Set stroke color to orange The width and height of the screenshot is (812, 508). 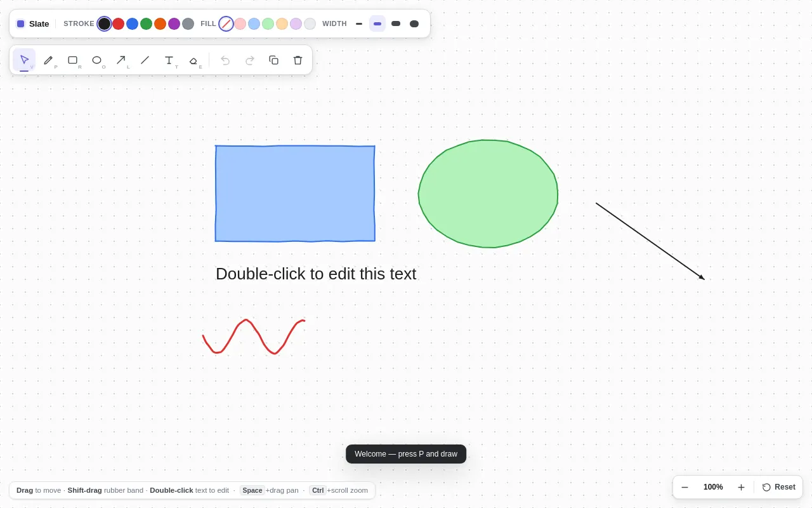click(x=160, y=23)
